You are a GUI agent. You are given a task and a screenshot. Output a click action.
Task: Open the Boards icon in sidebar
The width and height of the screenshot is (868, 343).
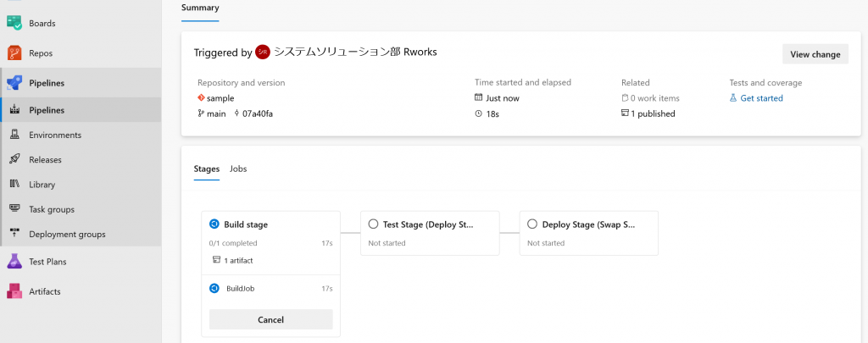[x=14, y=23]
